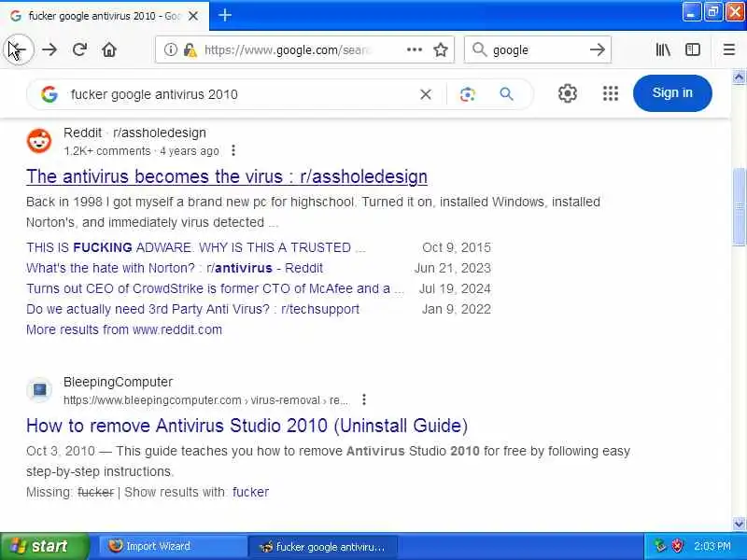Go forward using the browser forward arrow
Image resolution: width=747 pixels, height=560 pixels.
(49, 49)
